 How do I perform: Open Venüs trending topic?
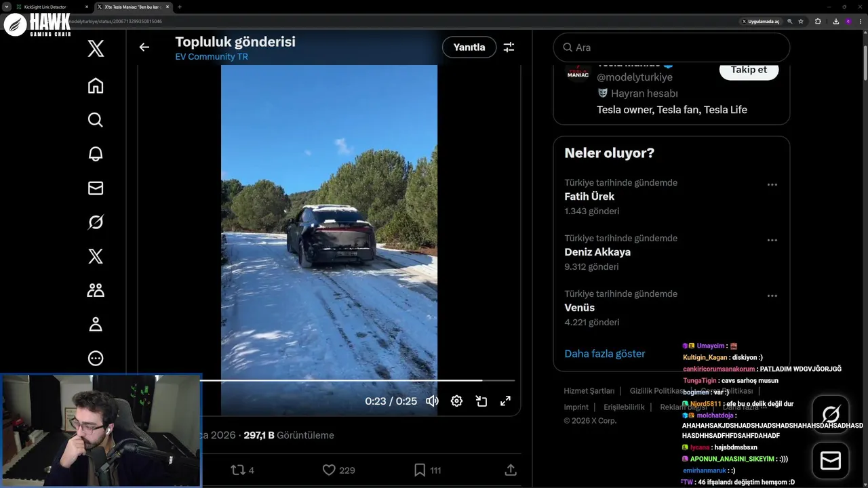(579, 308)
